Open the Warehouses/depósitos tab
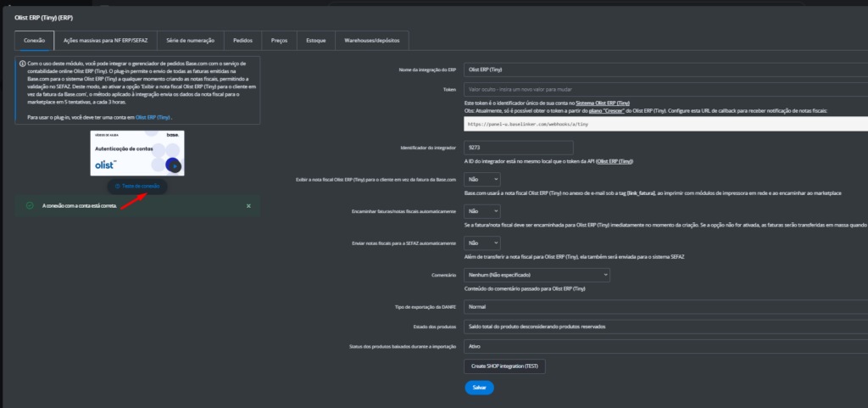The image size is (868, 408). click(372, 41)
